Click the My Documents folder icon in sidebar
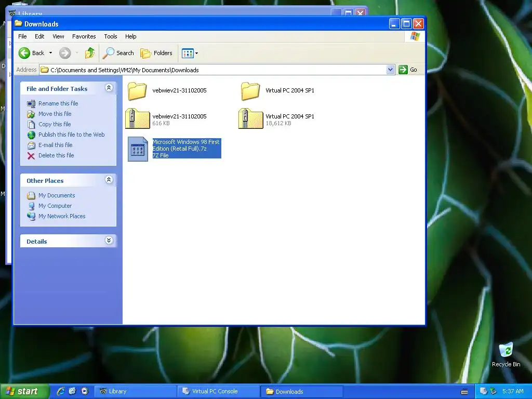 click(x=31, y=195)
